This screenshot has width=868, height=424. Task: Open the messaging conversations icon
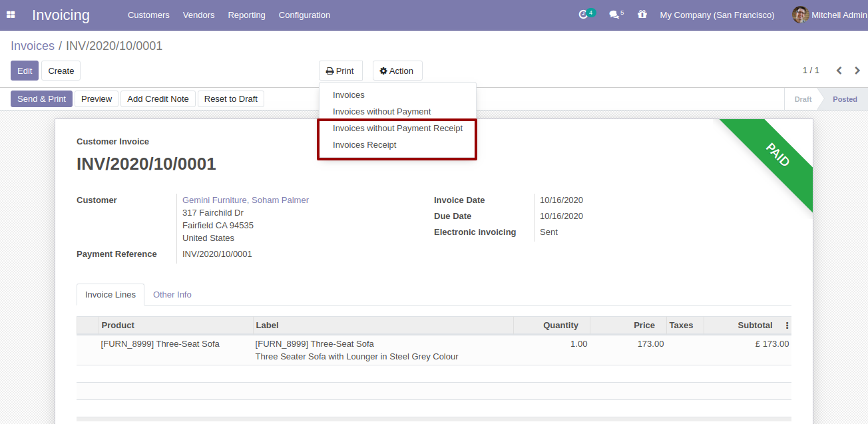613,14
